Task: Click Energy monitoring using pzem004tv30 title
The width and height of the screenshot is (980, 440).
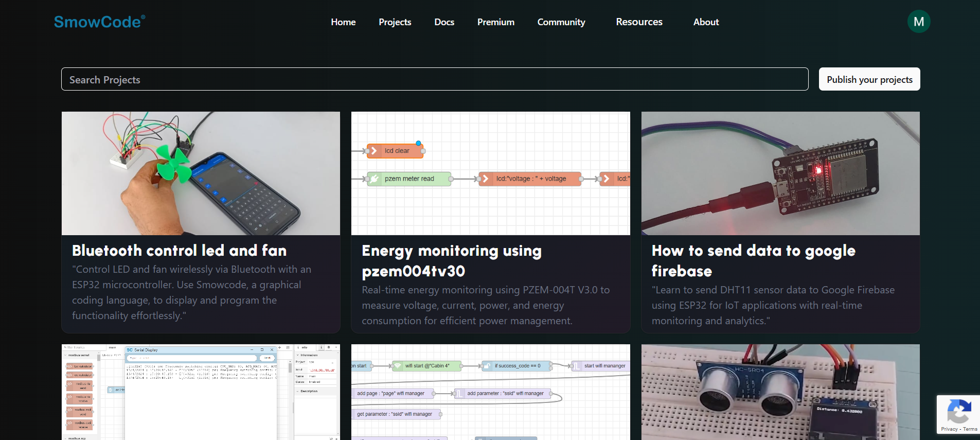Action: 452,261
